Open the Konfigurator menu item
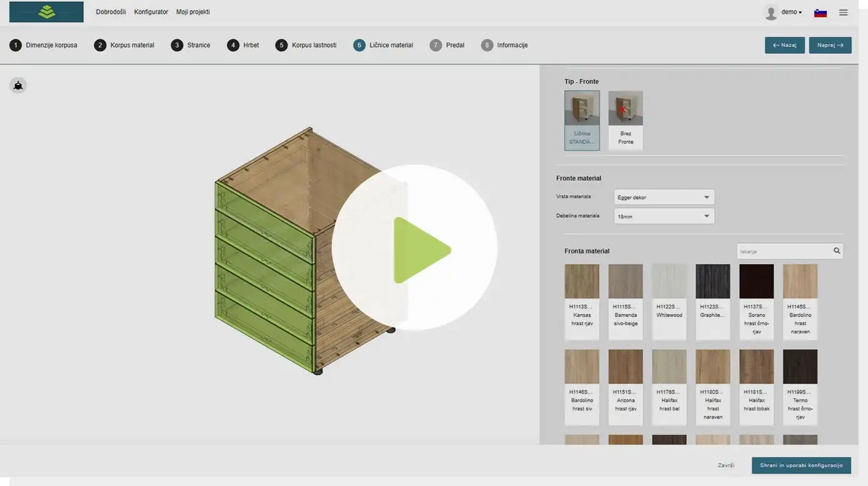 coord(151,12)
